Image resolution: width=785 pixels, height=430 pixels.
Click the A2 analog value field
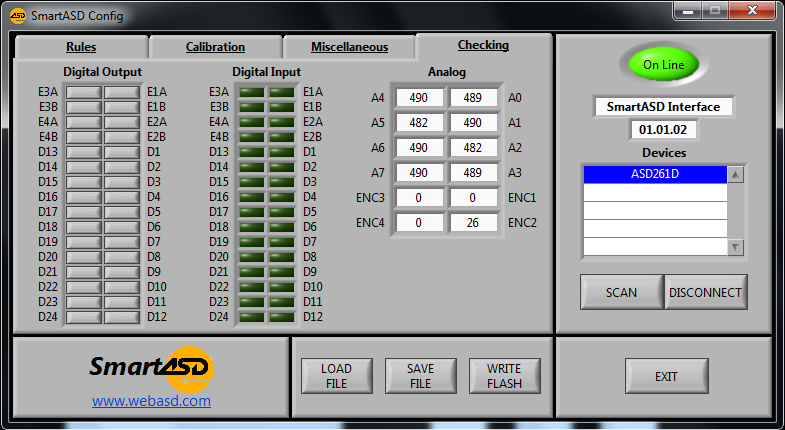(473, 148)
